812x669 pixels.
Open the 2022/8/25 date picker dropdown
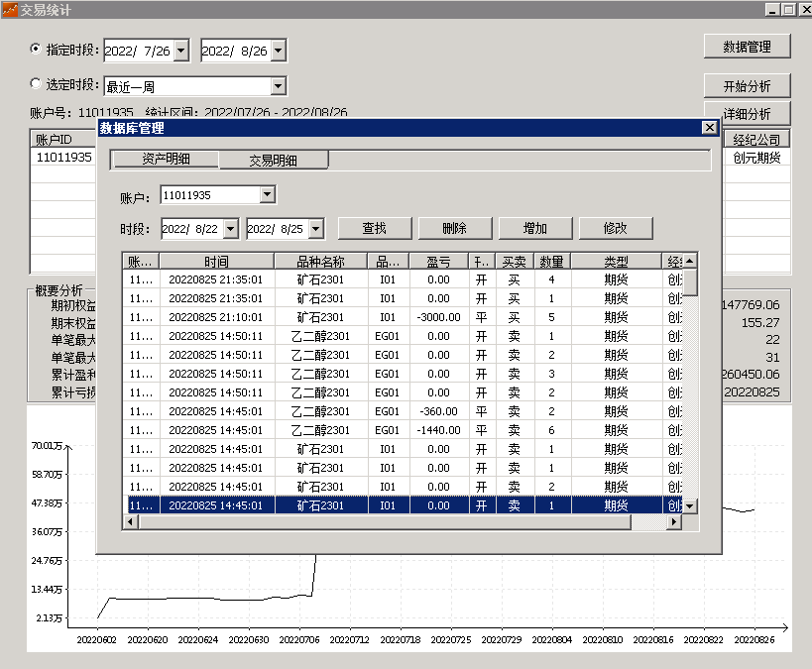pyautogui.click(x=316, y=228)
